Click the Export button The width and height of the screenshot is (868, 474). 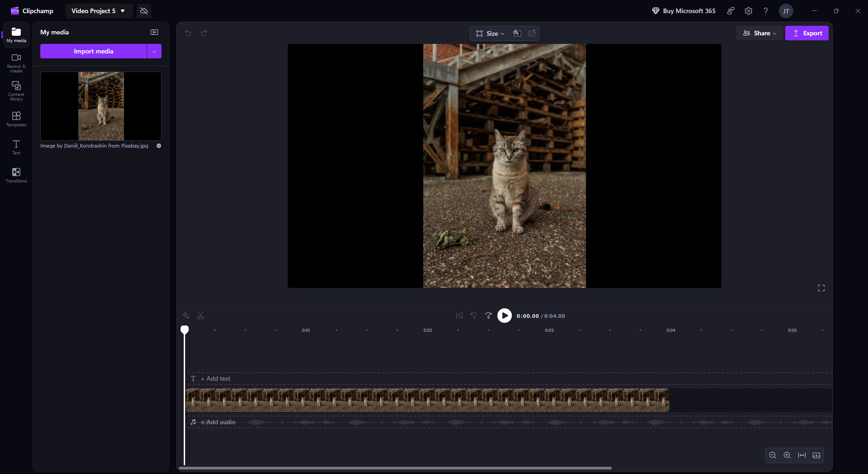click(x=806, y=33)
